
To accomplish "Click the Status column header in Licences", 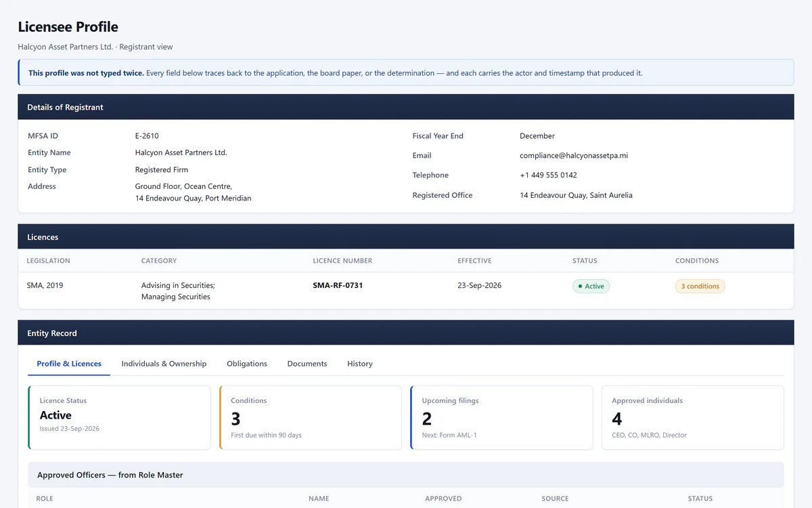I will (585, 261).
